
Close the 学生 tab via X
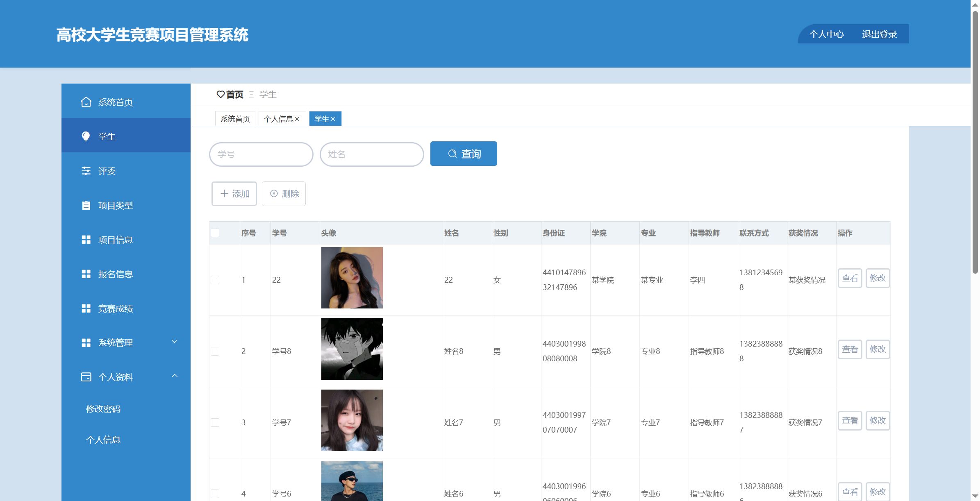[333, 119]
